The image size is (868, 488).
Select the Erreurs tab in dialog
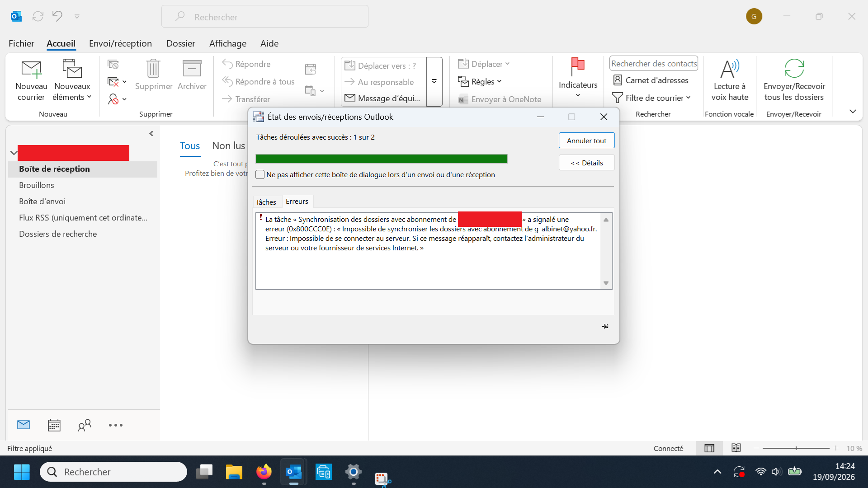tap(297, 202)
